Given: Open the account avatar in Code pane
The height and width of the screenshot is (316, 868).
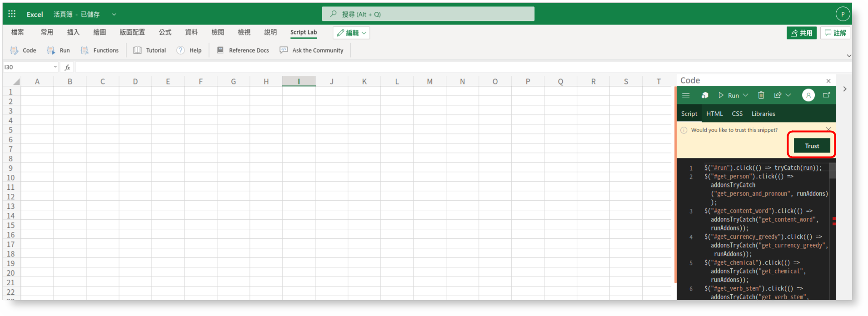Looking at the screenshot, I should pyautogui.click(x=808, y=95).
